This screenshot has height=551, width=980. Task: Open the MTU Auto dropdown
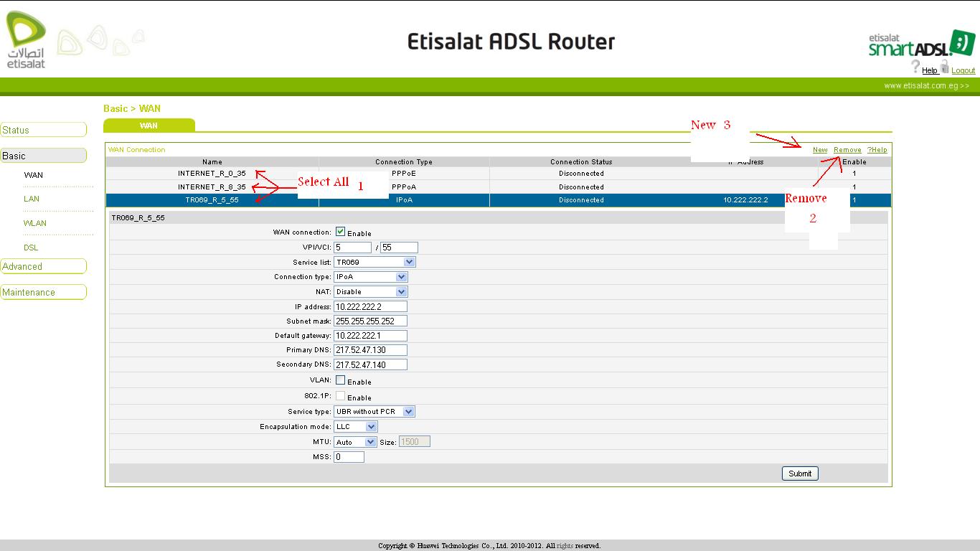pos(355,442)
